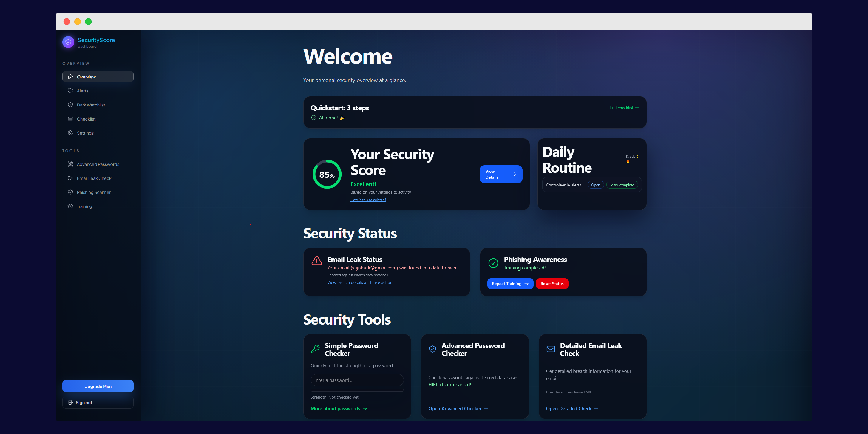Open the Alerts bell icon

(70, 91)
